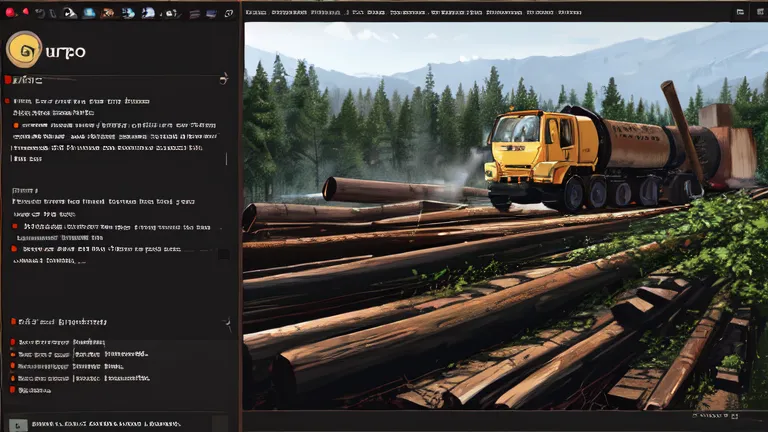
Task: Click the large red circle toolbar icon
Action: tap(10, 13)
